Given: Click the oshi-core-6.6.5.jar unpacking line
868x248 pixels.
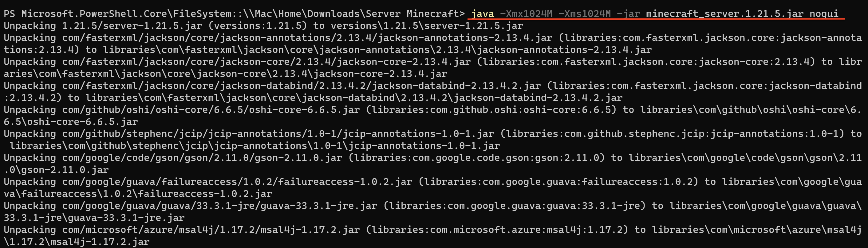Looking at the screenshot, I should (433, 115).
